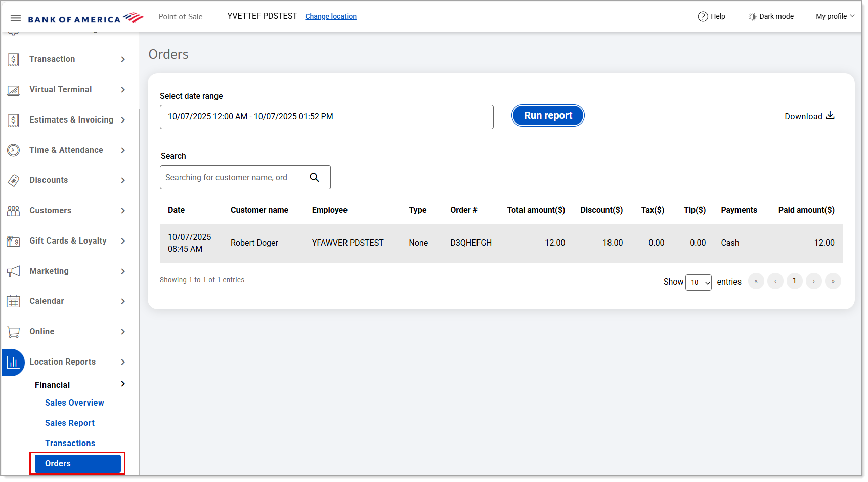Click the Run report button

pos(547,115)
